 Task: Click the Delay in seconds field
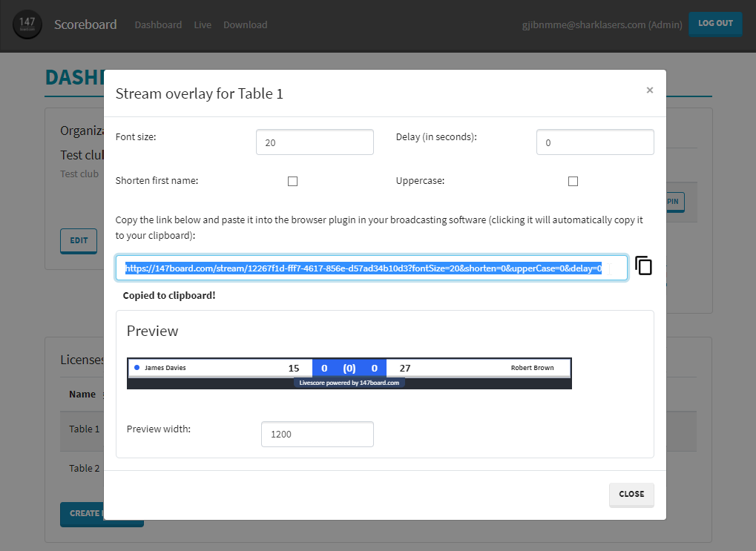tap(595, 142)
